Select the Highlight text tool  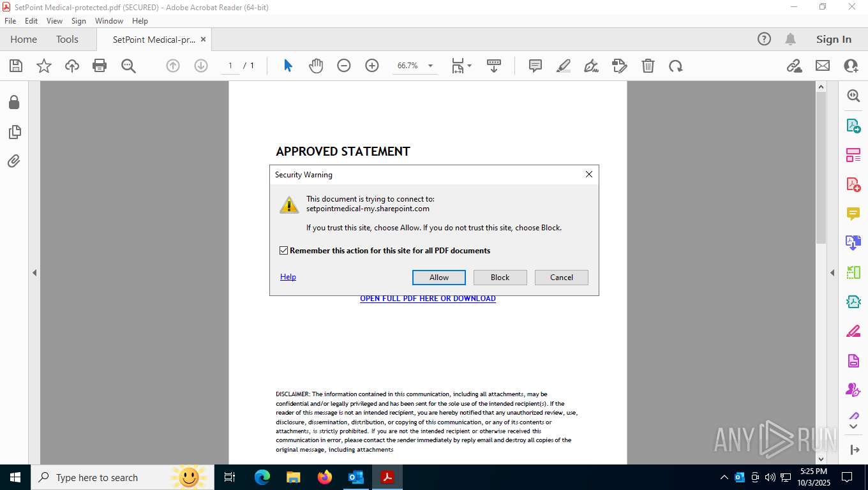point(564,66)
